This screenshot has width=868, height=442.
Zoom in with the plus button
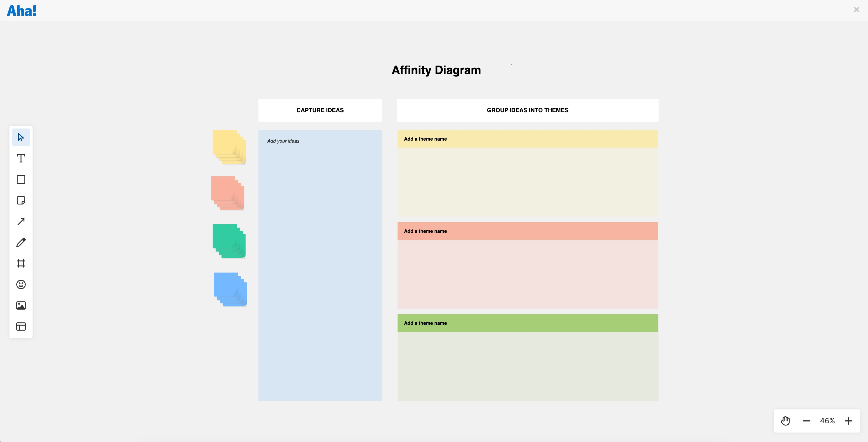[x=849, y=421]
